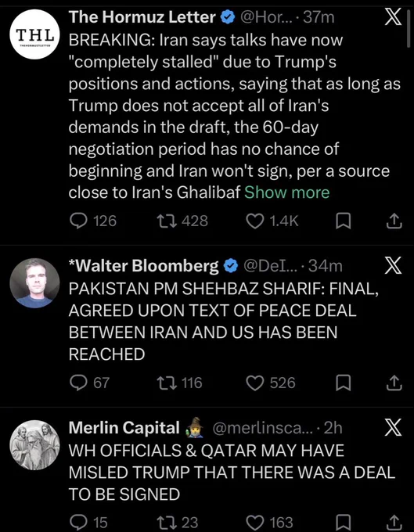Screen dimensions: 414x532
Task: Share The Hormuz Letter post
Action: 394,221
